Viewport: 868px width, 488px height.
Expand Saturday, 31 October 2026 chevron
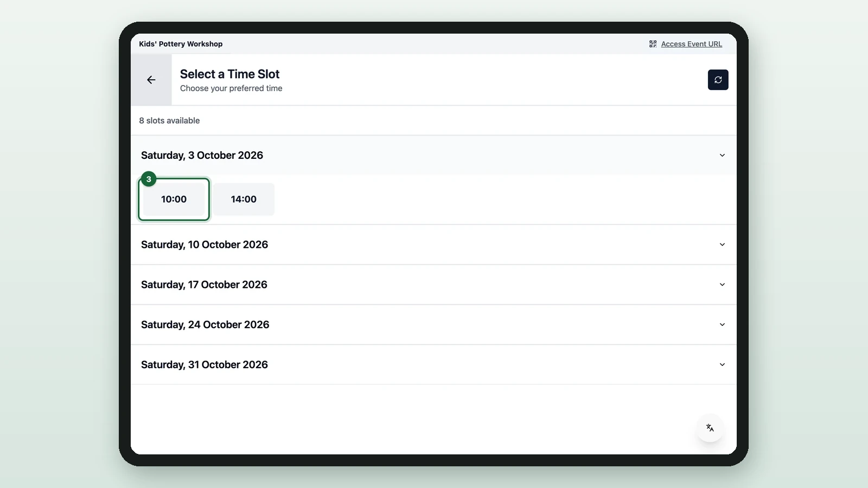[722, 365]
